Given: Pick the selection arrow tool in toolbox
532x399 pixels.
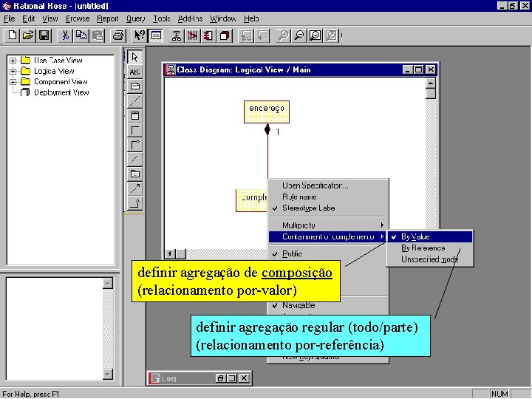Looking at the screenshot, I should click(x=135, y=57).
